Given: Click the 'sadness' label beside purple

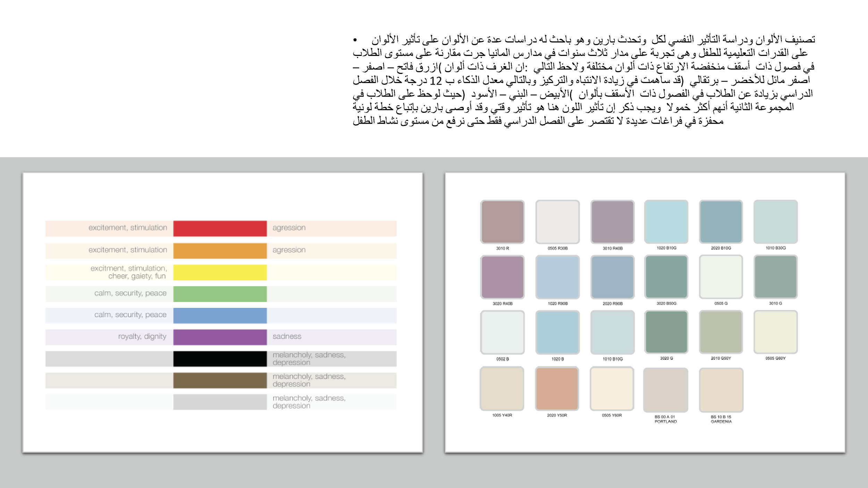Looking at the screenshot, I should 287,336.
